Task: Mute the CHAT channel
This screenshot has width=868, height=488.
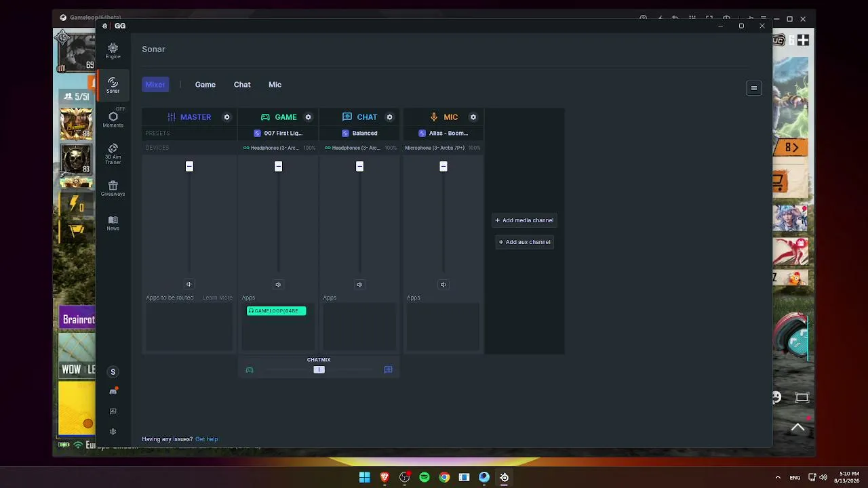Action: click(359, 285)
